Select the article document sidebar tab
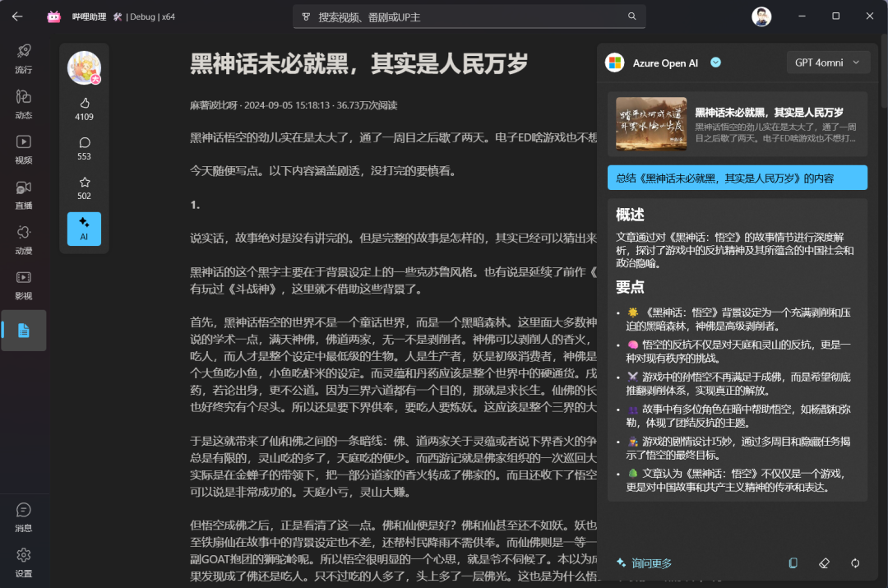Screen dimensions: 888x588 point(24,330)
